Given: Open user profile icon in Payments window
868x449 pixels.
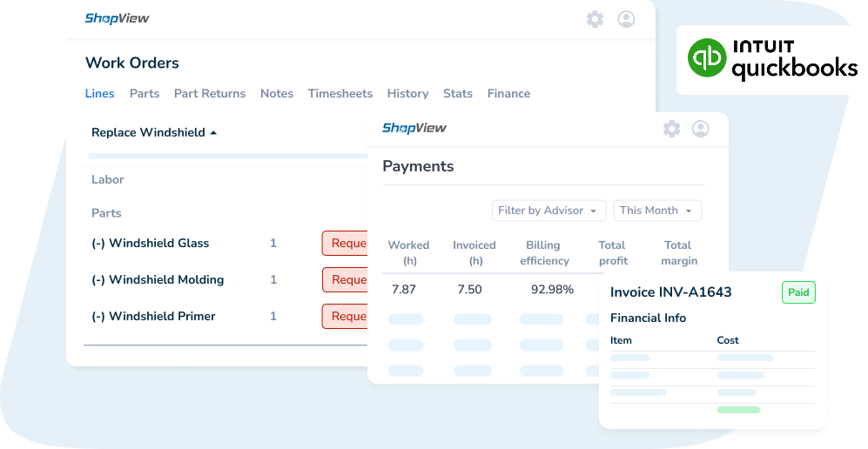Looking at the screenshot, I should [x=701, y=129].
